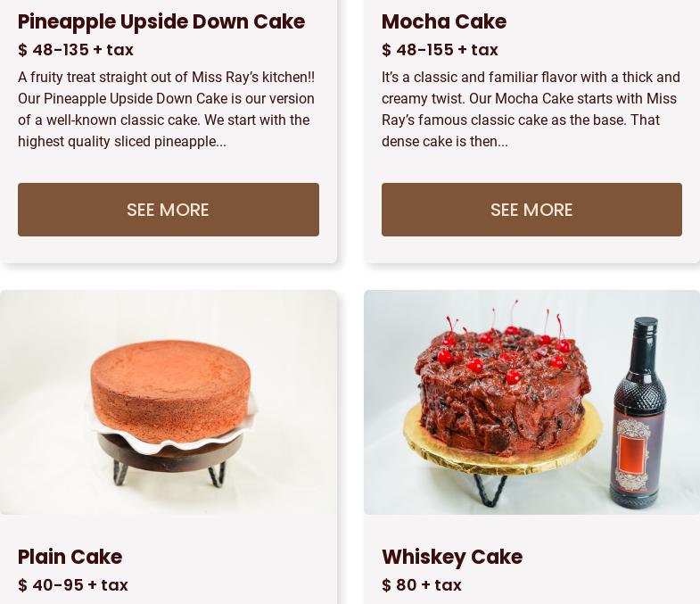The height and width of the screenshot is (604, 700).
Task: Click the $ 48–135 + tax price
Action: point(76,50)
